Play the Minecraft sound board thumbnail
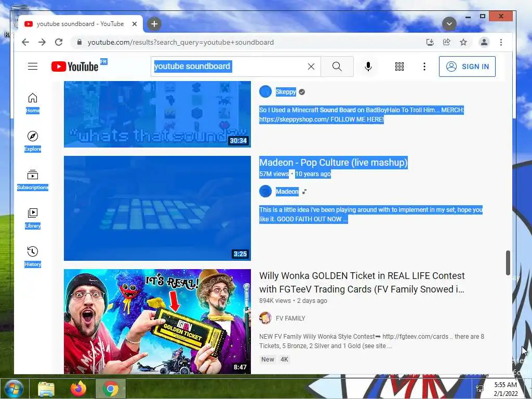 pos(157,114)
